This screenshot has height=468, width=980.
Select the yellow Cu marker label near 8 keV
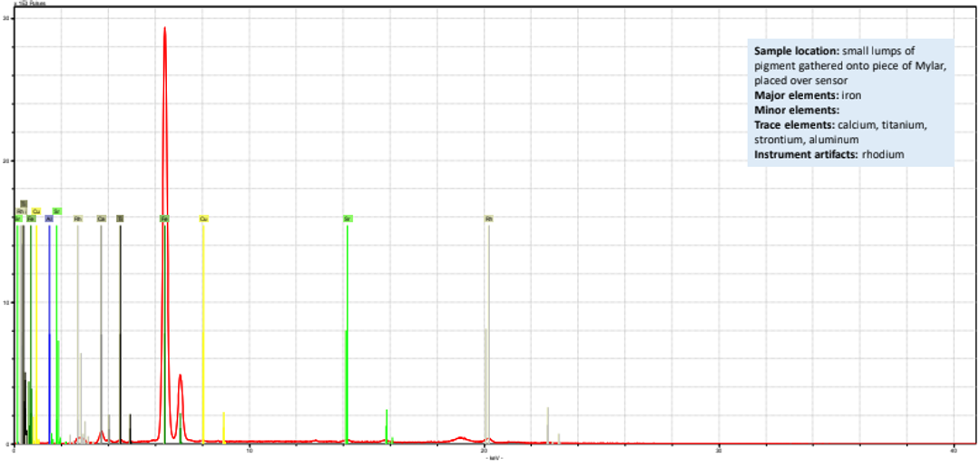pyautogui.click(x=203, y=219)
